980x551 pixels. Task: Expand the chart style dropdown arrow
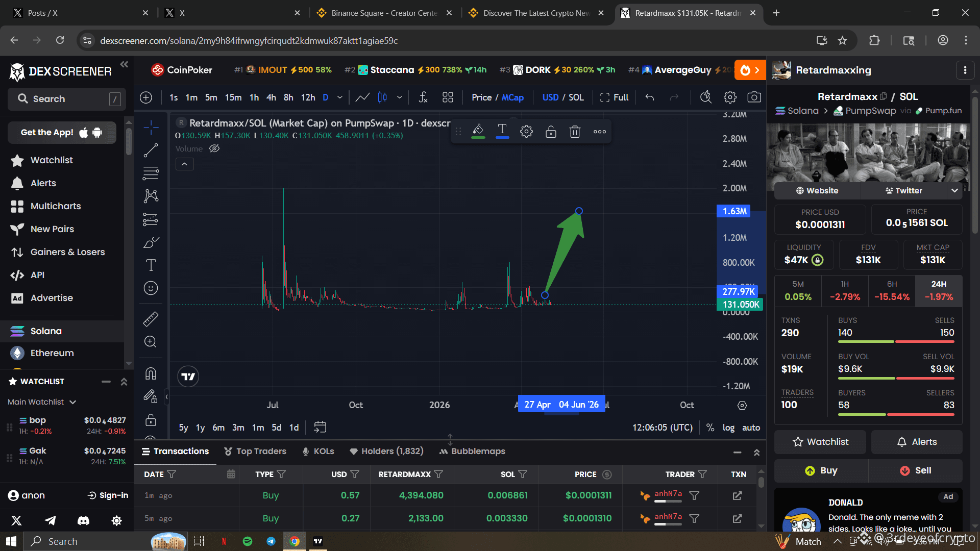[400, 97]
